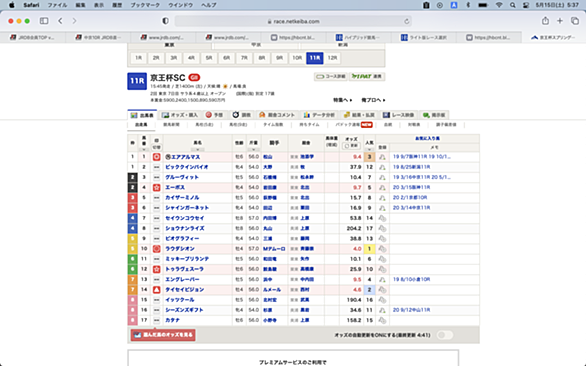Toggle the odds auto-update switch

click(445, 335)
